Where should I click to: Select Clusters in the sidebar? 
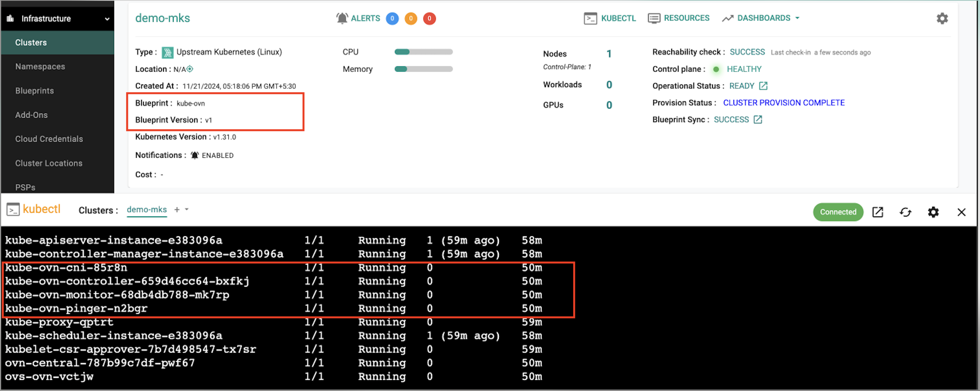pyautogui.click(x=57, y=43)
